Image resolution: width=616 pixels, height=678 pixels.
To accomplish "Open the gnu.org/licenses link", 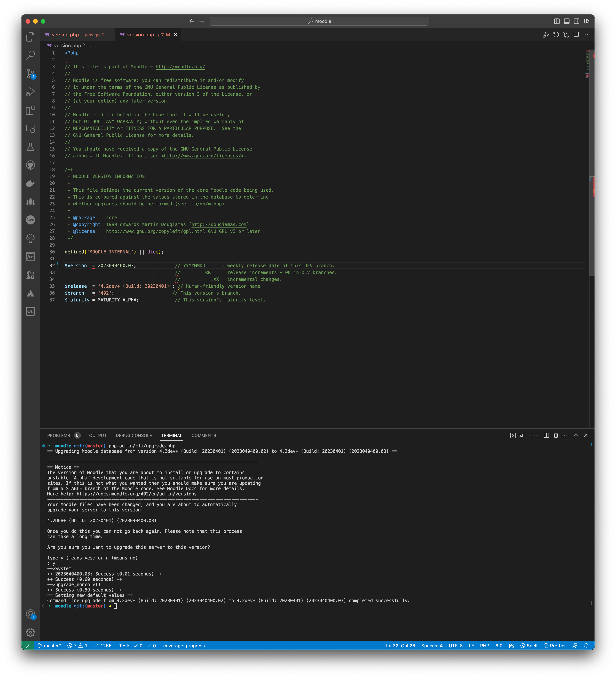I will (x=203, y=156).
